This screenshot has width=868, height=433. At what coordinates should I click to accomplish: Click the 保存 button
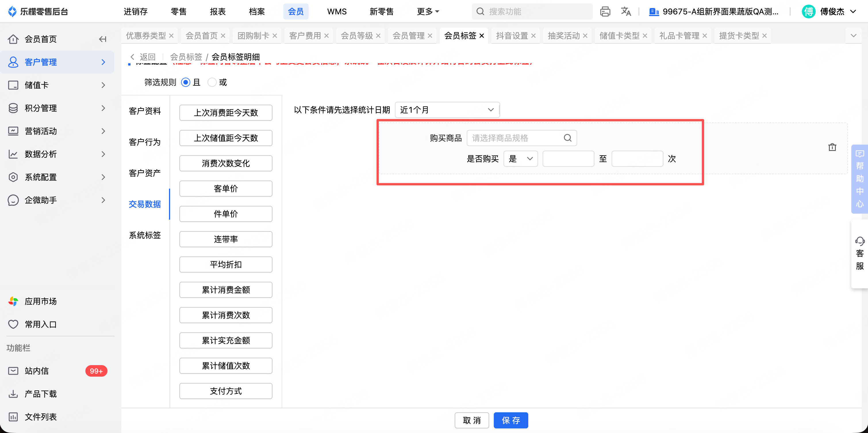coord(510,420)
